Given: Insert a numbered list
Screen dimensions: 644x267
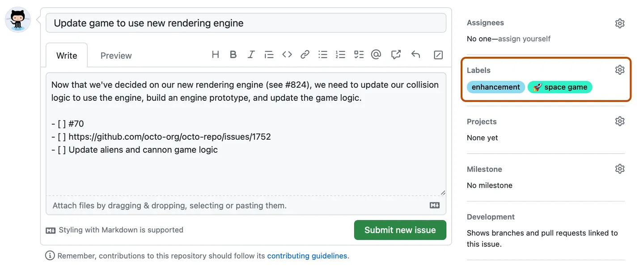Looking at the screenshot, I should pyautogui.click(x=340, y=55).
